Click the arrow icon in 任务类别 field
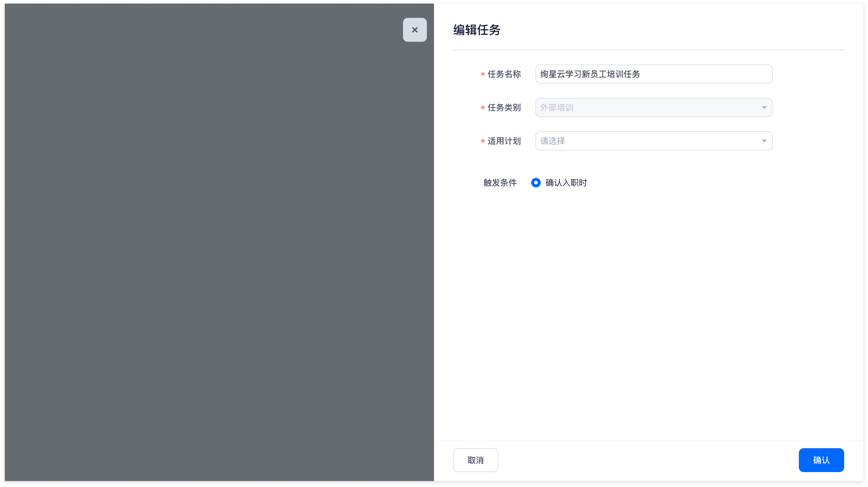868x487 pixels. pos(764,108)
